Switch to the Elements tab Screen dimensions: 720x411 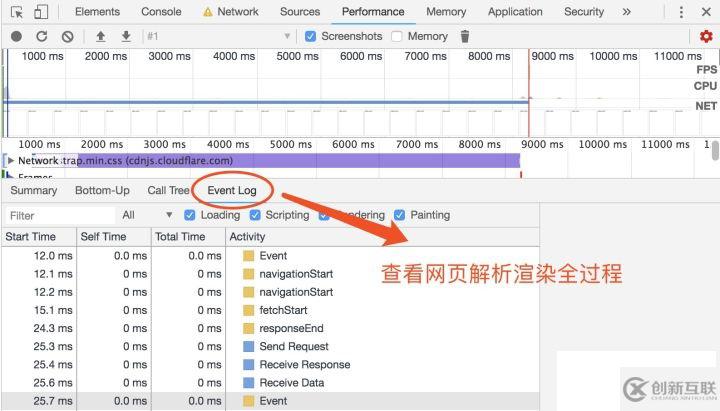pyautogui.click(x=97, y=12)
